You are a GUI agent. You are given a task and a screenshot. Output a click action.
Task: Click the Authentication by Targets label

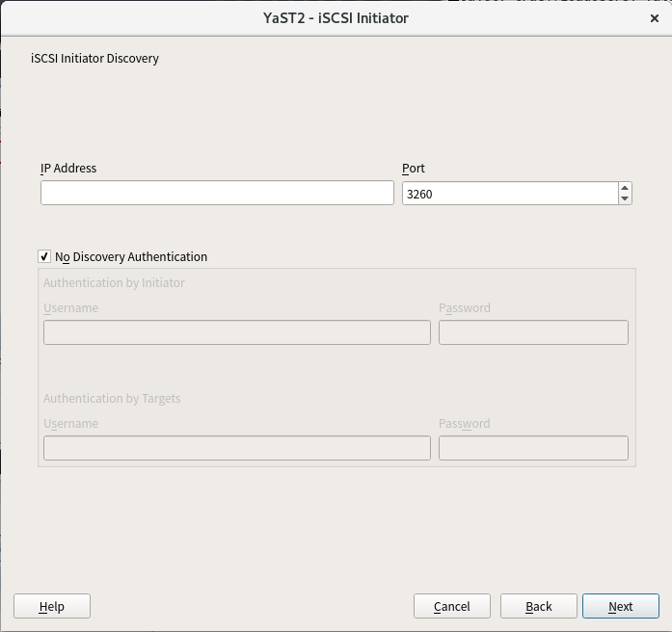112,399
